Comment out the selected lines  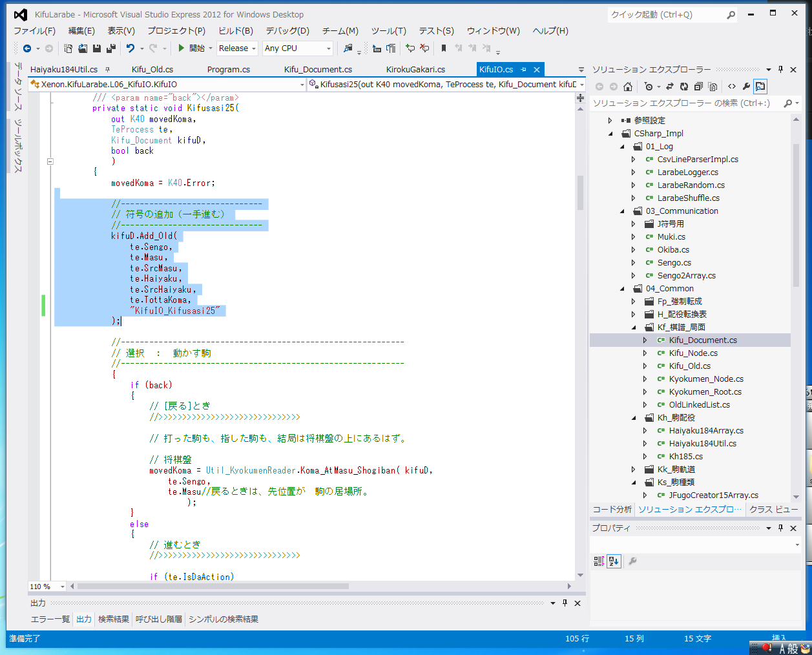(410, 48)
